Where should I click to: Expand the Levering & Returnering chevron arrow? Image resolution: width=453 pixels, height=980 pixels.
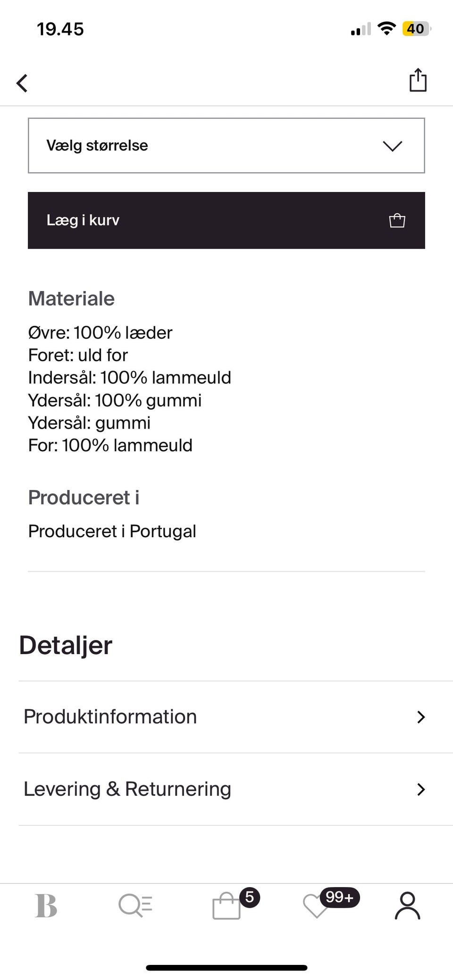tap(421, 789)
